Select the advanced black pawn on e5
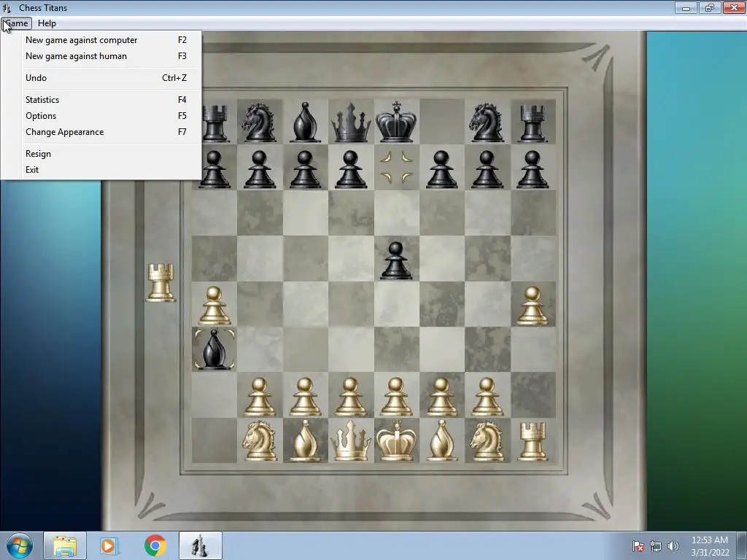This screenshot has width=747, height=560. pyautogui.click(x=396, y=260)
